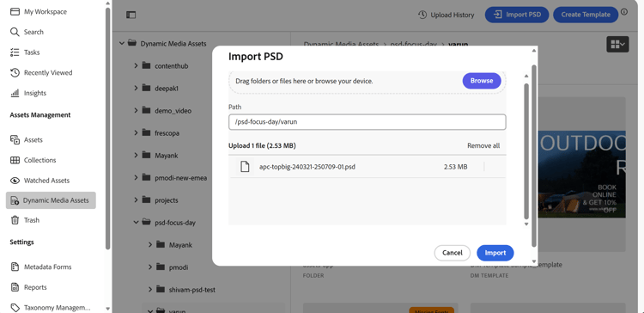Screen dimensions: 644x313
Task: Click the Create Template button
Action: coord(586,15)
